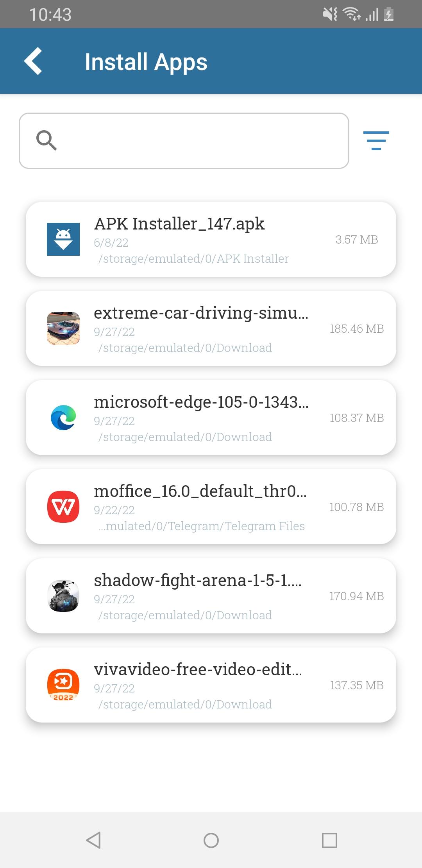The image size is (422, 868).
Task: Tap the APK Installer app icon
Action: click(x=63, y=239)
